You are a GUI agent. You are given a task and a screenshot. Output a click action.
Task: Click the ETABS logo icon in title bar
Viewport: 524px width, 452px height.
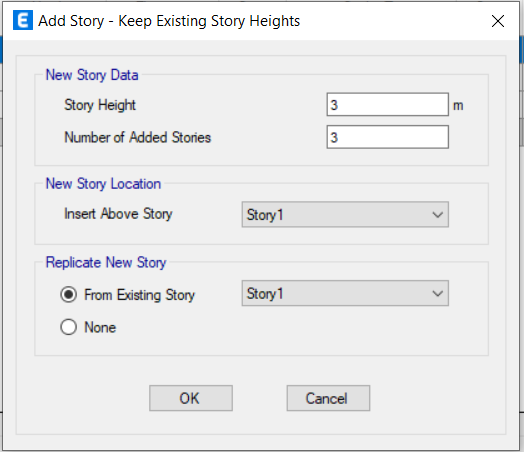tap(23, 20)
